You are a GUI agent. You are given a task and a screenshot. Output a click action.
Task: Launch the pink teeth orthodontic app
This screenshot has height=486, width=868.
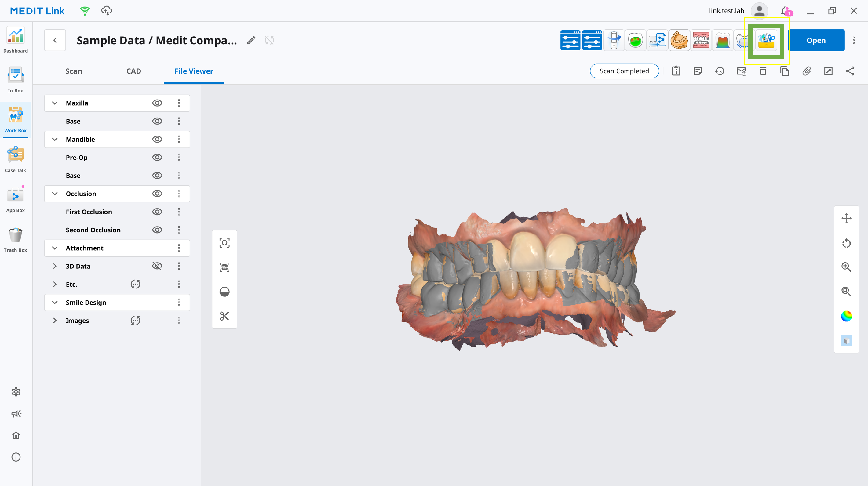(701, 40)
